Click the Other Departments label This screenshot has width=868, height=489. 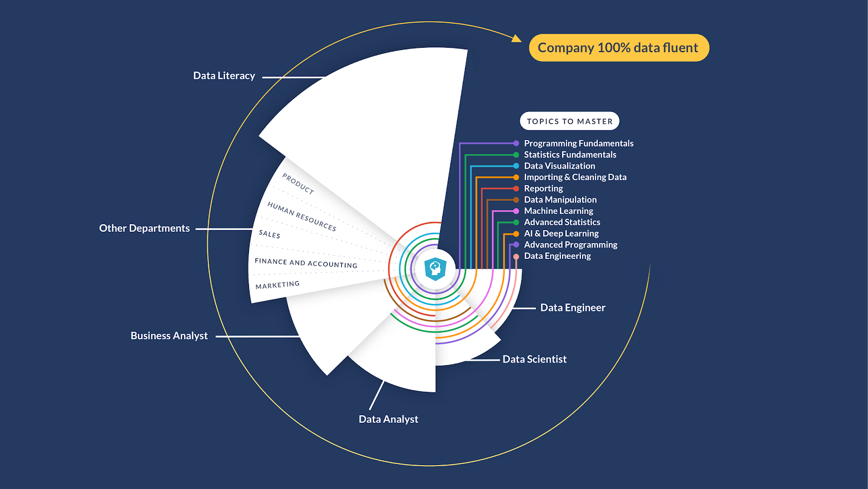[x=144, y=228]
